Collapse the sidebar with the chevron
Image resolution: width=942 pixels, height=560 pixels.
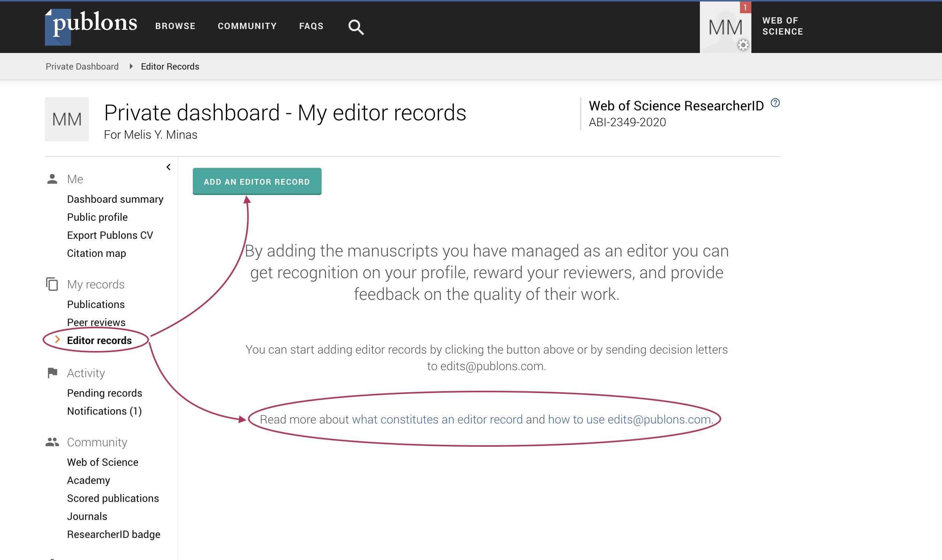169,167
